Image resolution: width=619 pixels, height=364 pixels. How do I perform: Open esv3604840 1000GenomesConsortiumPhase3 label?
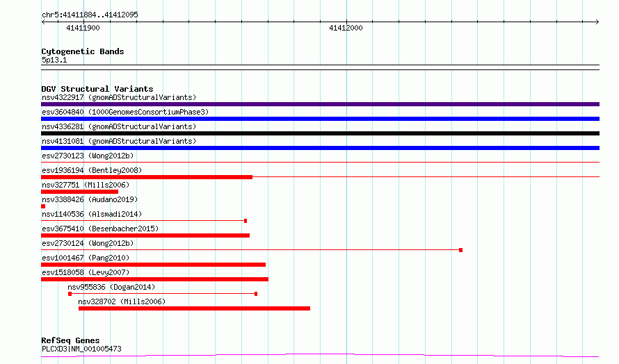[125, 112]
